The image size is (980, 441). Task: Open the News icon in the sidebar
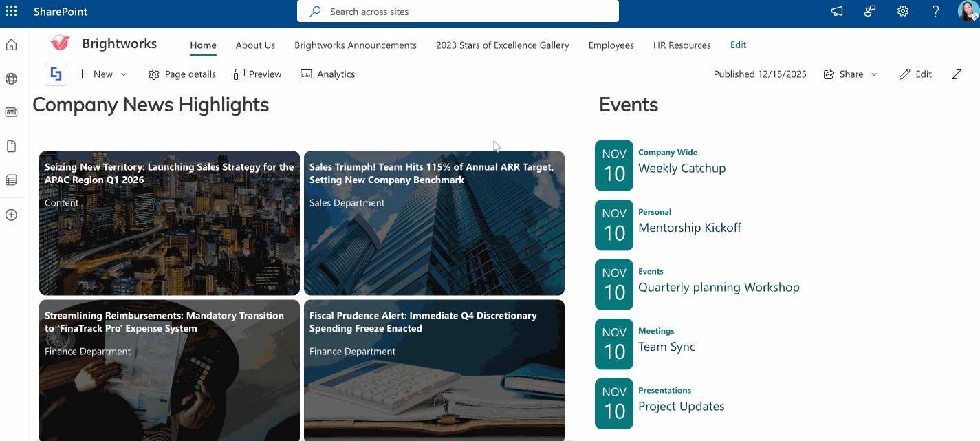point(11,112)
